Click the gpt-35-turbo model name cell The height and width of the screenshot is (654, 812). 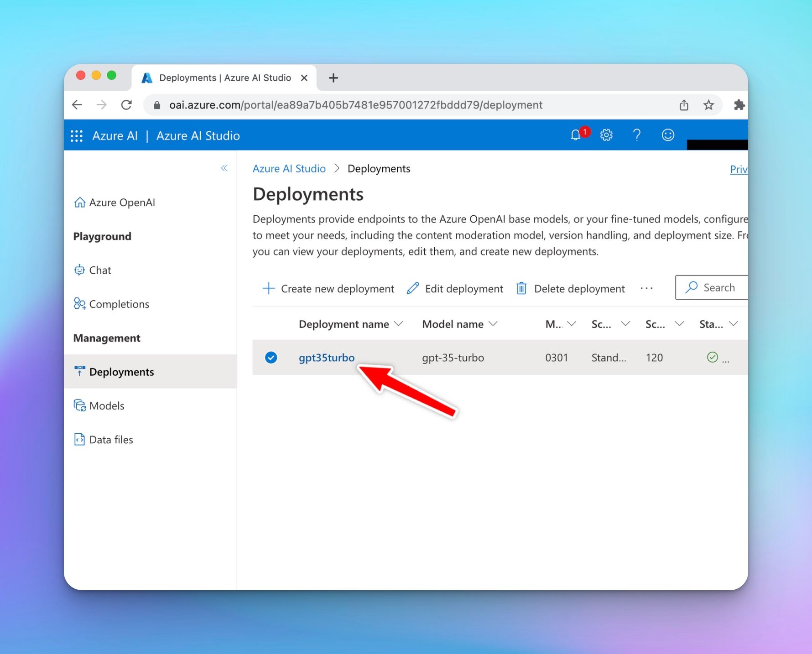[x=453, y=358]
